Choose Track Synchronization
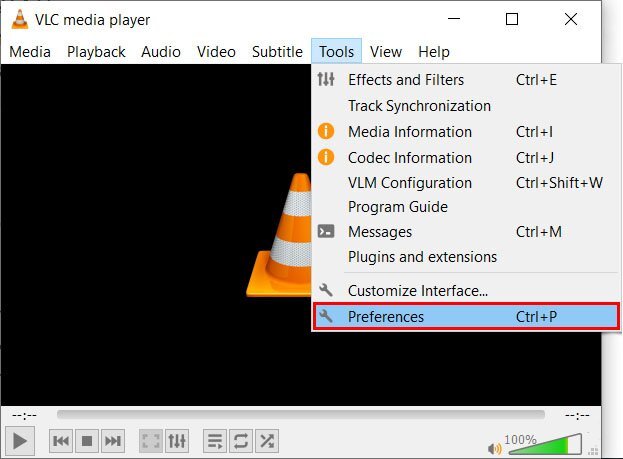The image size is (623, 459). pyautogui.click(x=466, y=106)
